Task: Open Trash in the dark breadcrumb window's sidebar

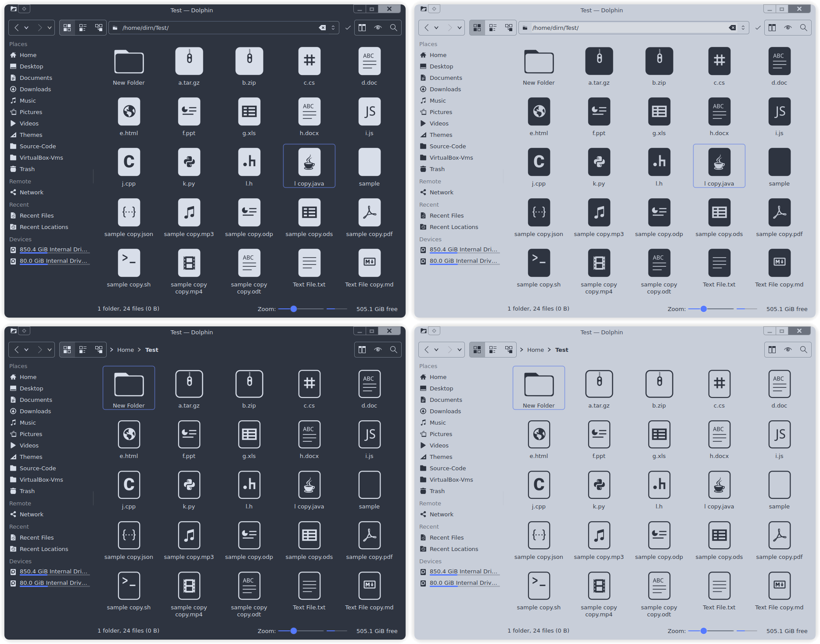Action: [27, 491]
